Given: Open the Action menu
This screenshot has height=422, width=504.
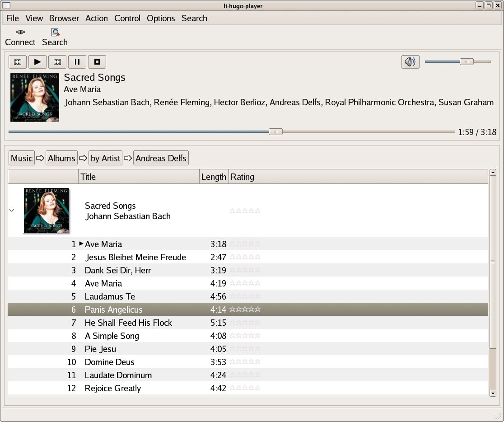Looking at the screenshot, I should click(x=97, y=19).
